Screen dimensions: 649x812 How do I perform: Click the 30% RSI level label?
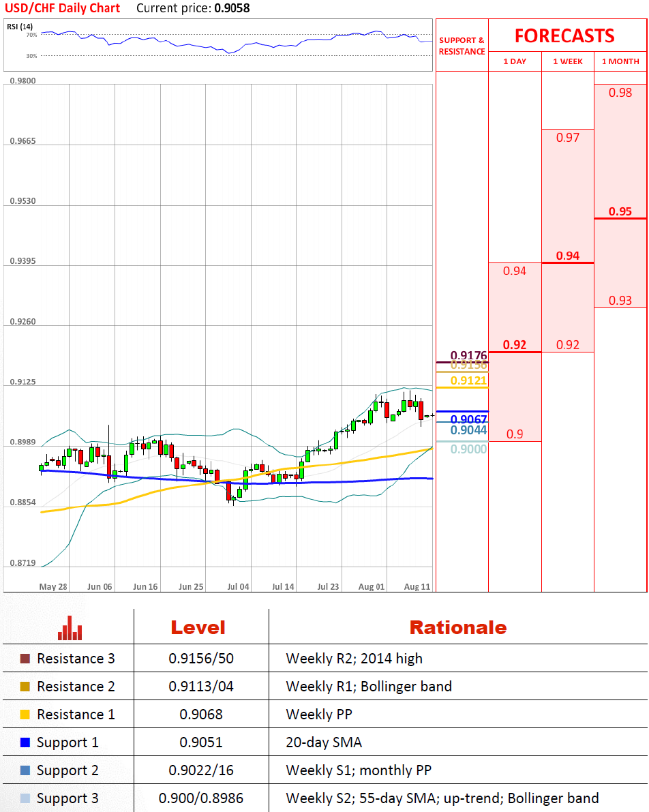tap(31, 55)
